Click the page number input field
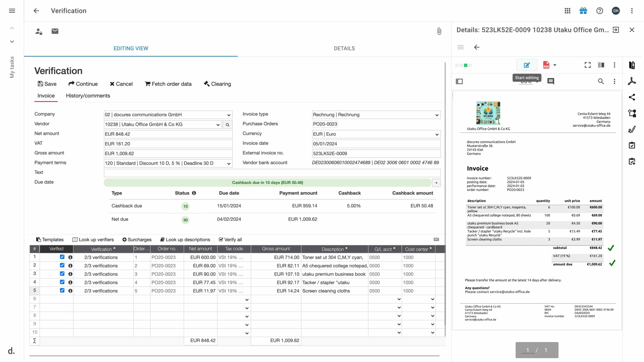Image resolution: width=644 pixels, height=362 pixels. pyautogui.click(x=528, y=350)
